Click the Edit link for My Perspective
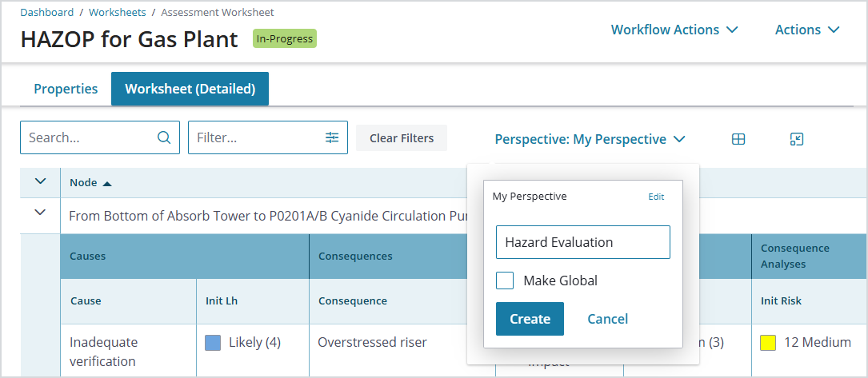This screenshot has height=378, width=868. coord(656,197)
